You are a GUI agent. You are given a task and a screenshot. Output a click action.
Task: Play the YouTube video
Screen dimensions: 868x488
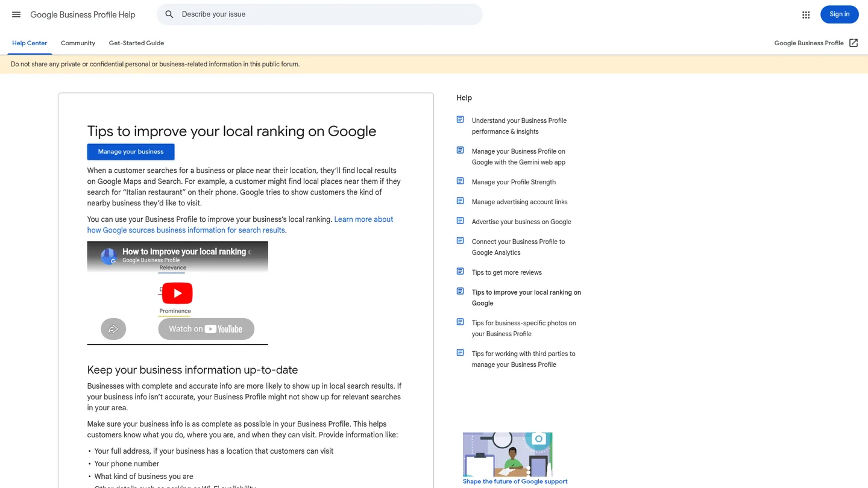[177, 293]
